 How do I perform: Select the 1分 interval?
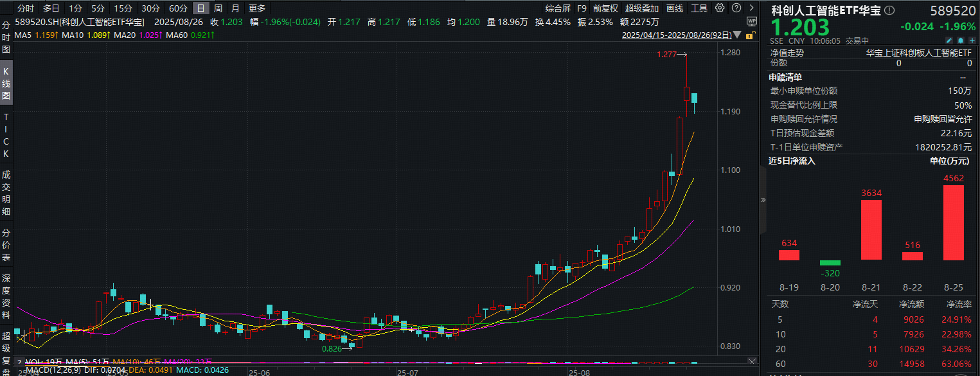pos(76,8)
